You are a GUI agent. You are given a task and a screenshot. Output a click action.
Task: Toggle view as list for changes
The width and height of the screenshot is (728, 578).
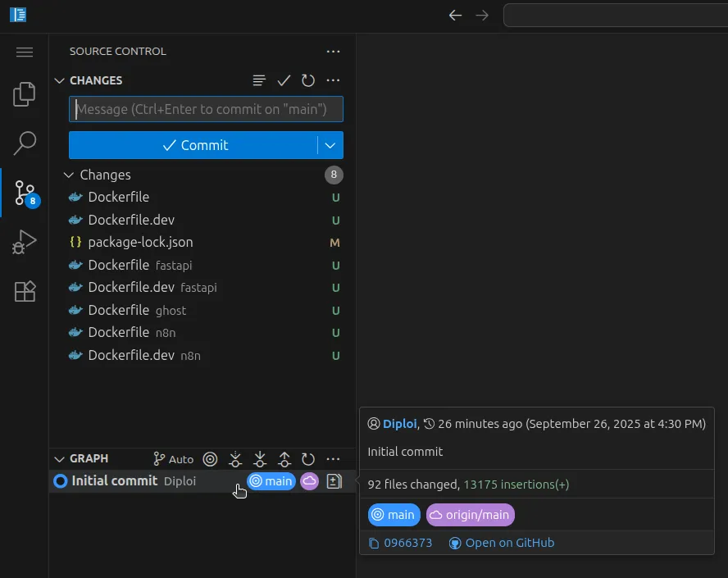click(x=259, y=80)
